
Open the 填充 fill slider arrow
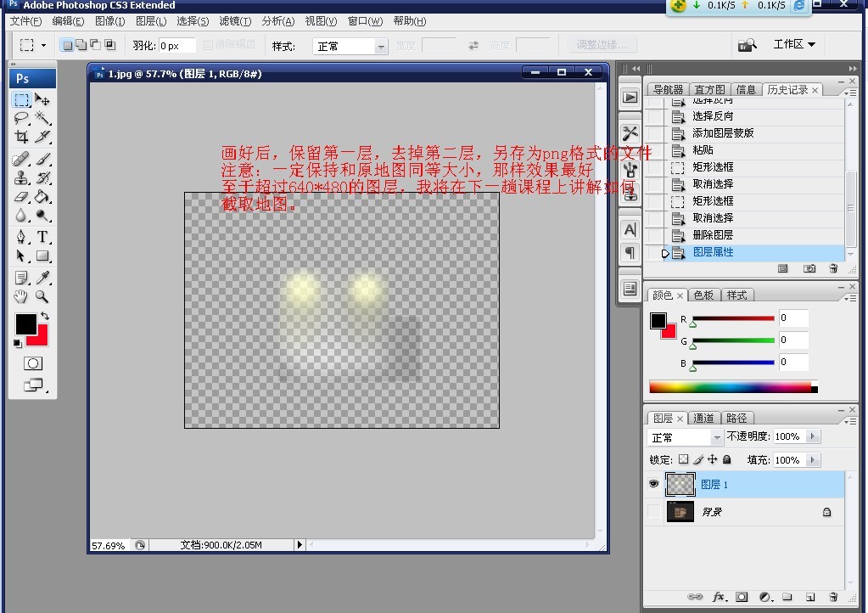click(813, 459)
